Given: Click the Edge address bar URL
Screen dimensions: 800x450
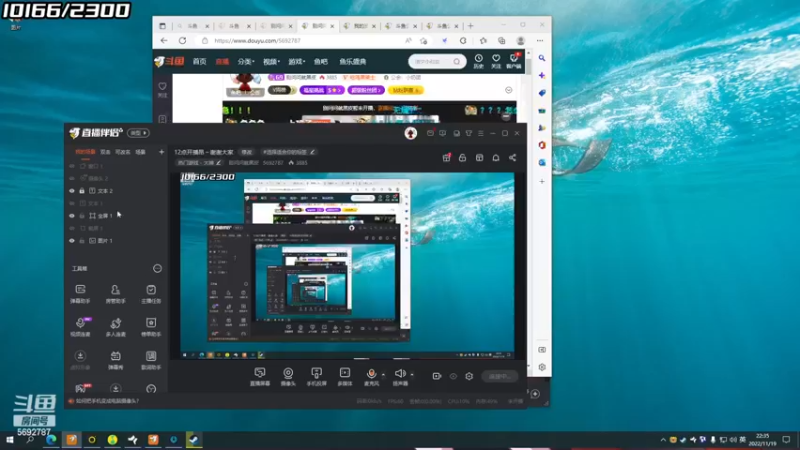Looking at the screenshot, I should tap(257, 41).
